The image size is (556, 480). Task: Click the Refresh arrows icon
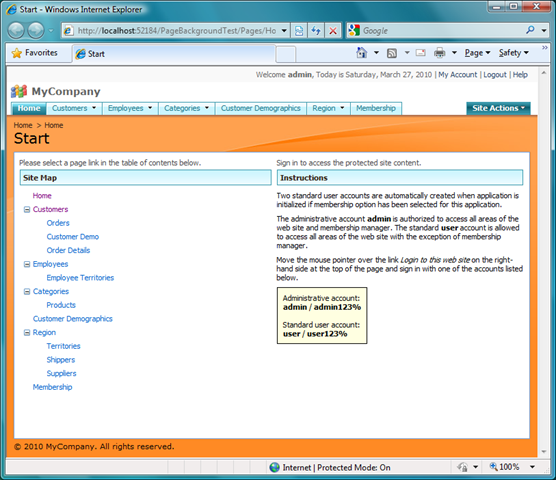[x=316, y=31]
